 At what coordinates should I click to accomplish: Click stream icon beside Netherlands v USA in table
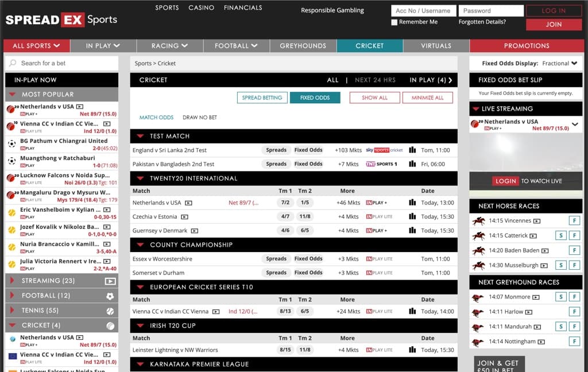pyautogui.click(x=188, y=203)
